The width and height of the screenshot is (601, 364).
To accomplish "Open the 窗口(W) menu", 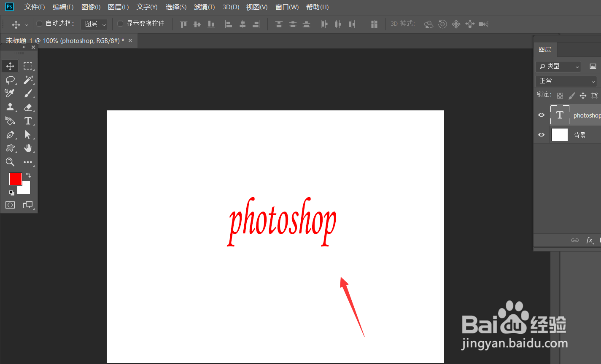I will [287, 7].
